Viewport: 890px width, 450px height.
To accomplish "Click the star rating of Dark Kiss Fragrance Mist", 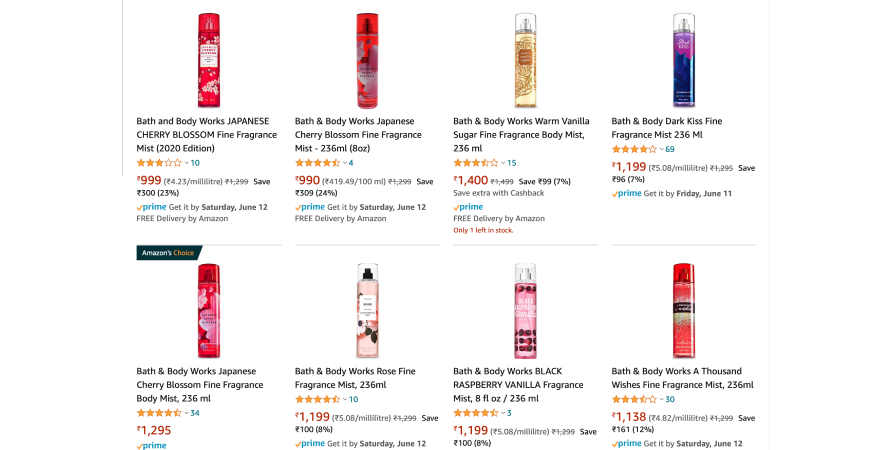I will pos(633,149).
